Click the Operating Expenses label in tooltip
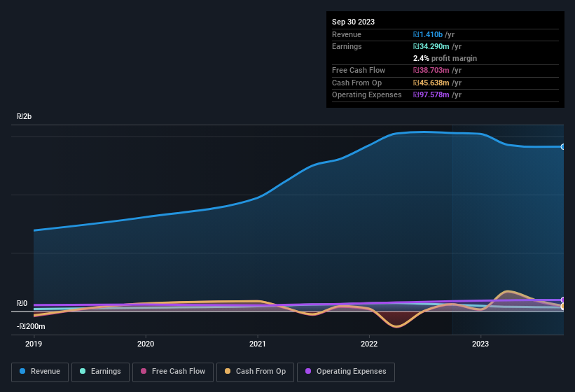The image size is (575, 392). (x=367, y=95)
